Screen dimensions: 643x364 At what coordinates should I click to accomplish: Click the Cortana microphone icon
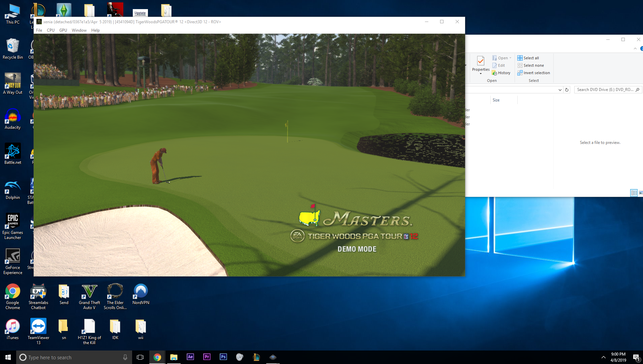(125, 357)
